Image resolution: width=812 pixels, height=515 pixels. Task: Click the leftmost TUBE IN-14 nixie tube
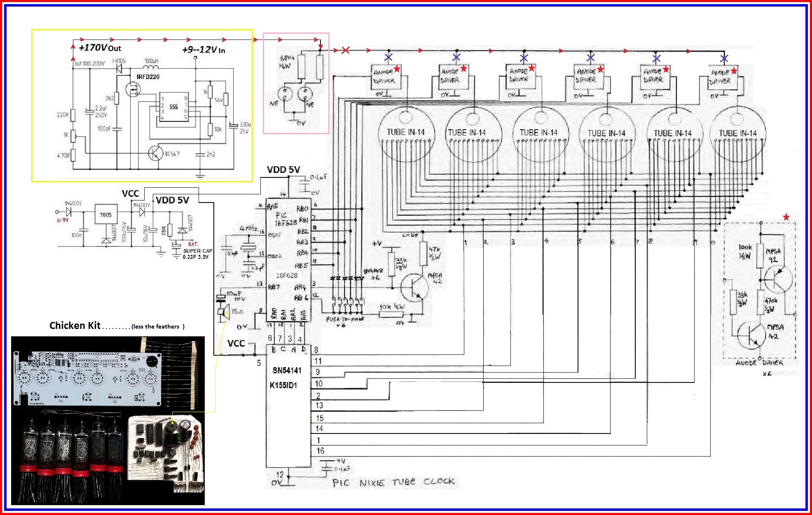[x=406, y=134]
